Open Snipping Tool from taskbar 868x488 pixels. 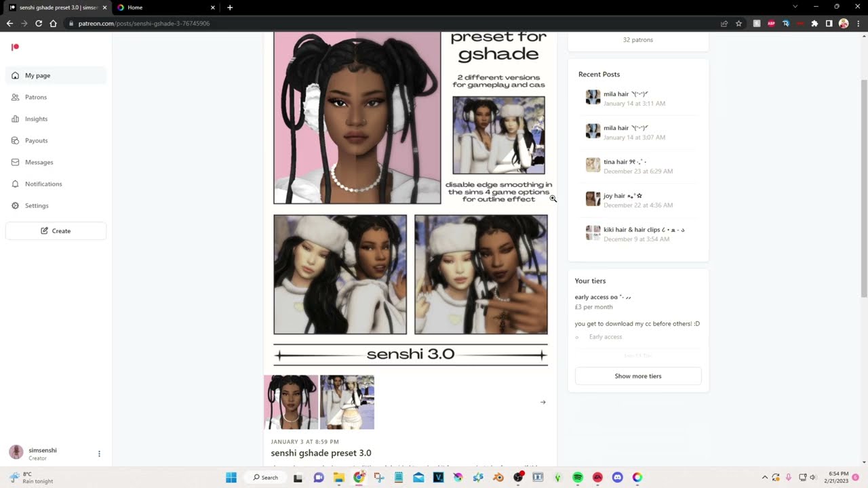click(378, 477)
